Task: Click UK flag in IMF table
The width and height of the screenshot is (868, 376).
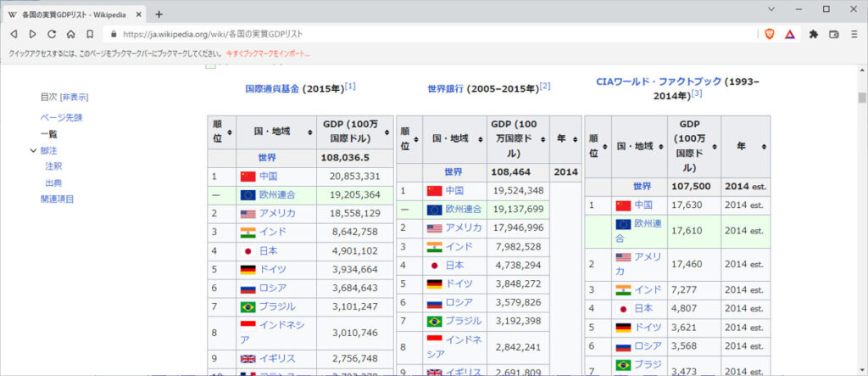Action: (248, 359)
